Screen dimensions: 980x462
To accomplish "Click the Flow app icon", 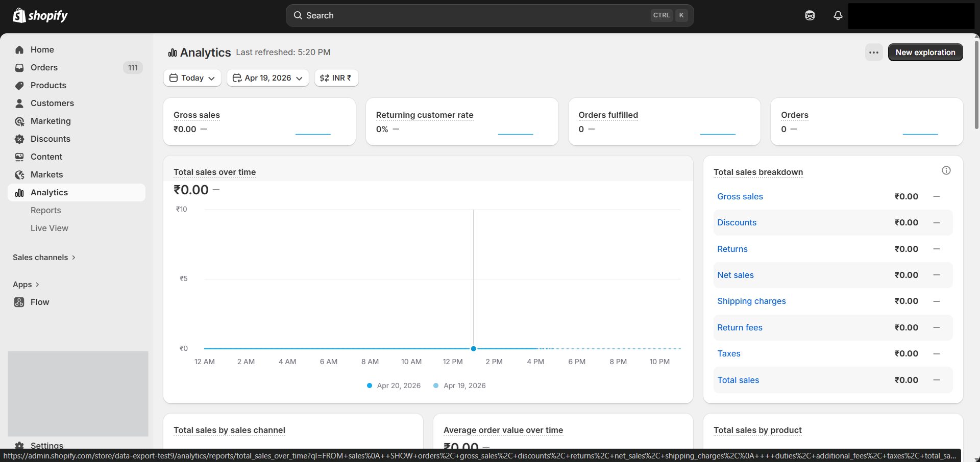I will pyautogui.click(x=19, y=302).
